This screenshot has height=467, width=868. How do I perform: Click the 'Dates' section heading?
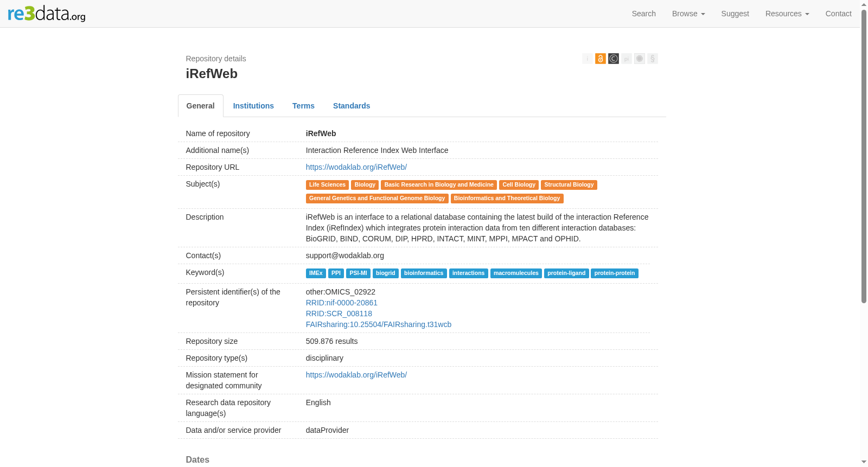point(197,460)
